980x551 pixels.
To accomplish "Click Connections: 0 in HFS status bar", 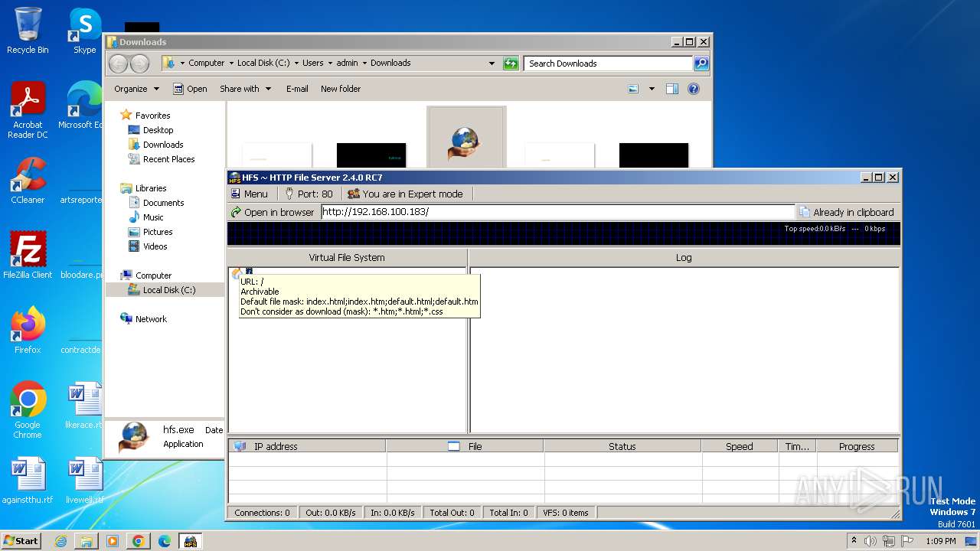I will (x=262, y=513).
